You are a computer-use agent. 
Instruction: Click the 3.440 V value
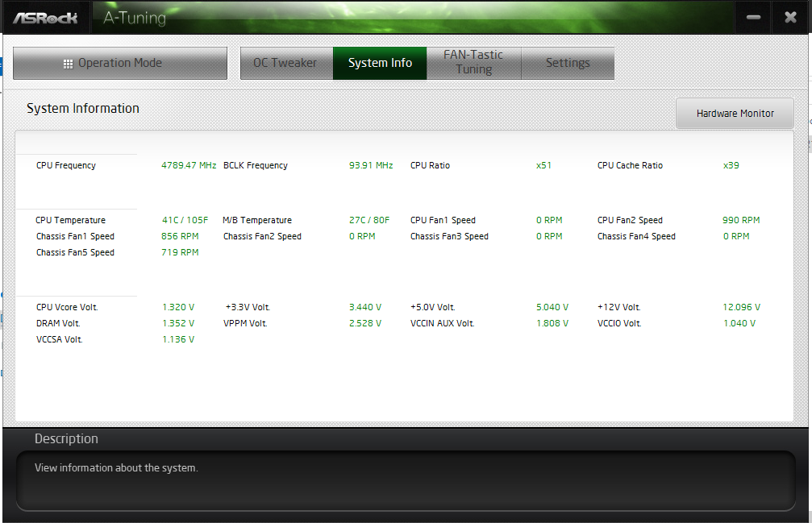pyautogui.click(x=365, y=307)
